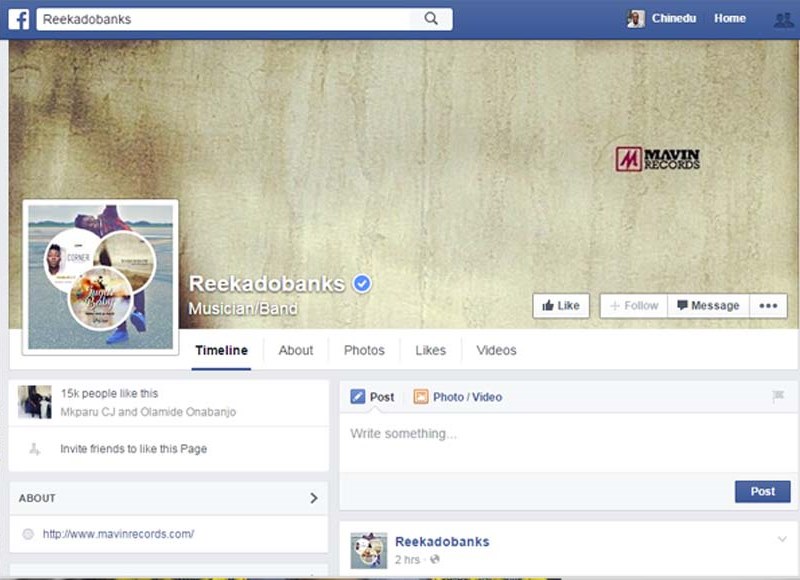Select the Post composer tab

pyautogui.click(x=372, y=397)
